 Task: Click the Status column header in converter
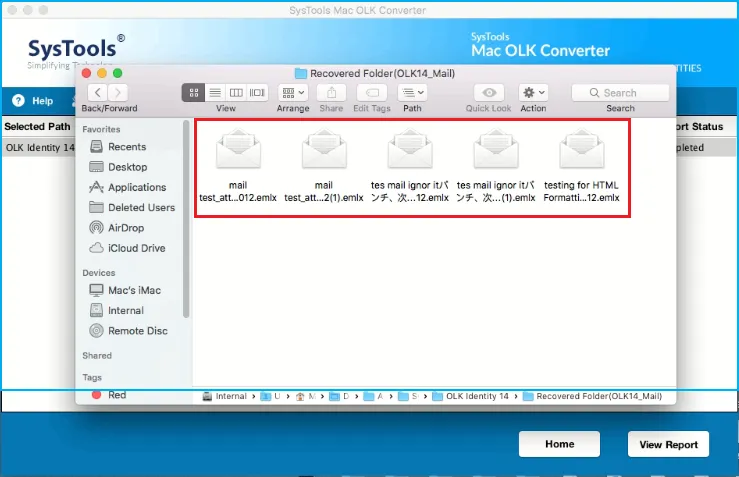point(700,126)
